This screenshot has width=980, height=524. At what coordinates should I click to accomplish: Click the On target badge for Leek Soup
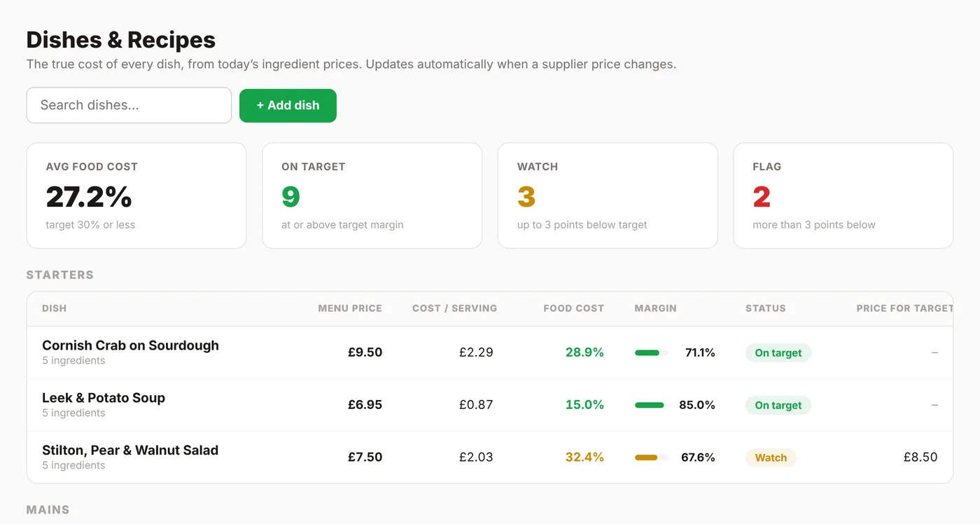pyautogui.click(x=778, y=406)
